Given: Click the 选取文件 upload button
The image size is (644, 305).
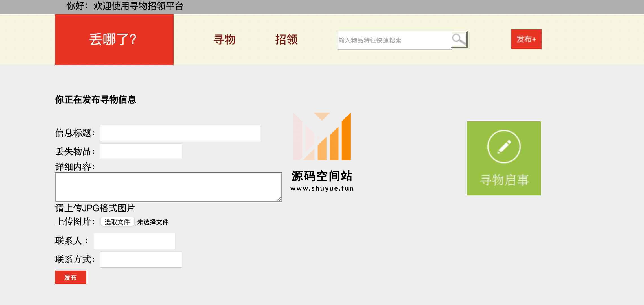Looking at the screenshot, I should [117, 222].
